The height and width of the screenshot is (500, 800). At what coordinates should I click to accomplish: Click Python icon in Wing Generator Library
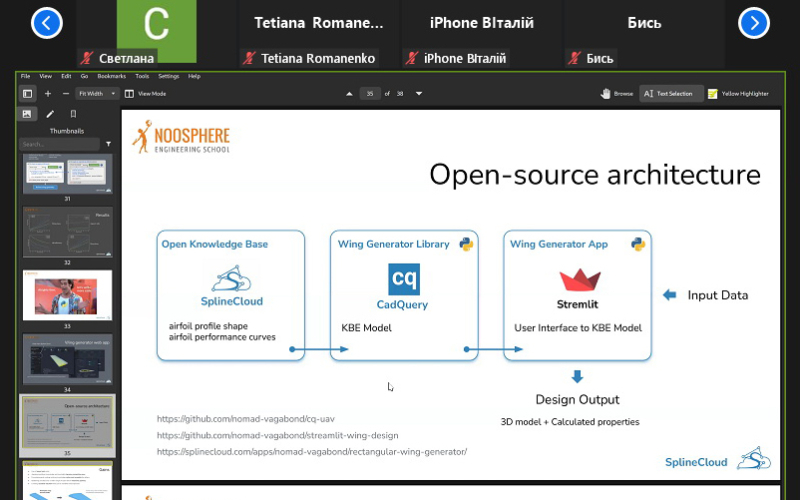pyautogui.click(x=466, y=244)
